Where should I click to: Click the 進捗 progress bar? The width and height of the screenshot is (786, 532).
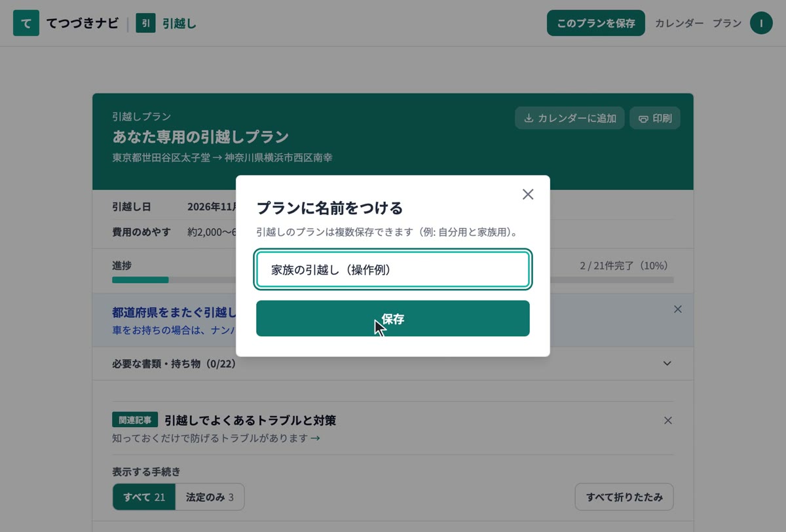393,280
